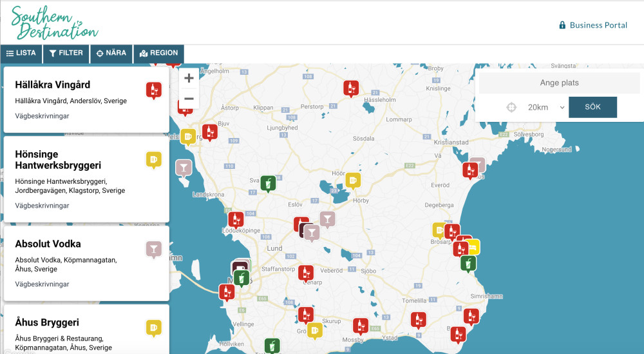Open the FILTER menu
Viewport: 644px width, 354px height.
(x=66, y=53)
